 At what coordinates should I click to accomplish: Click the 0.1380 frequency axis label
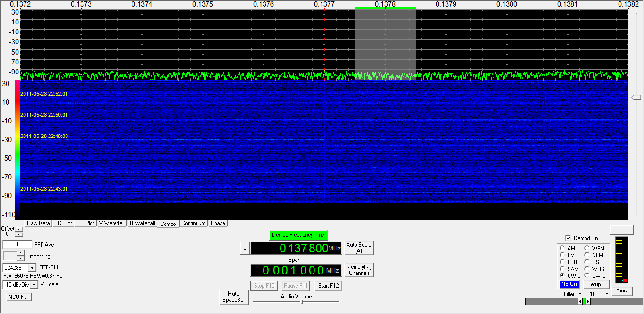(x=507, y=4)
